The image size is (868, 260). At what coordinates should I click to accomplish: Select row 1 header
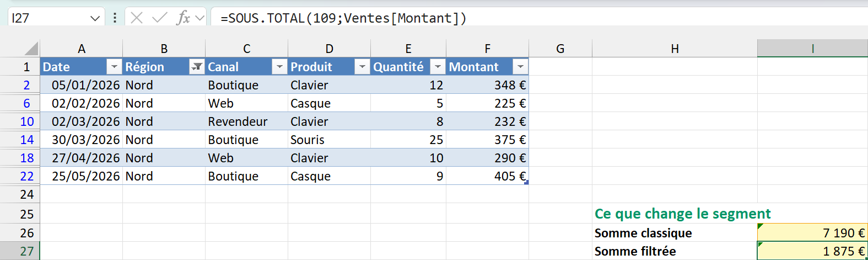pyautogui.click(x=20, y=67)
